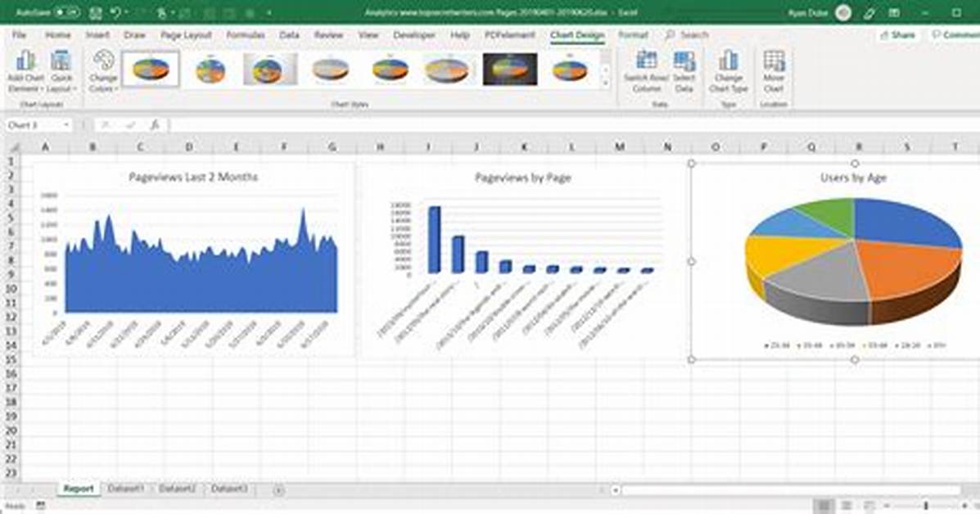Select the Dataset1 sheet tab
Image resolution: width=980 pixels, height=514 pixels.
[126, 489]
